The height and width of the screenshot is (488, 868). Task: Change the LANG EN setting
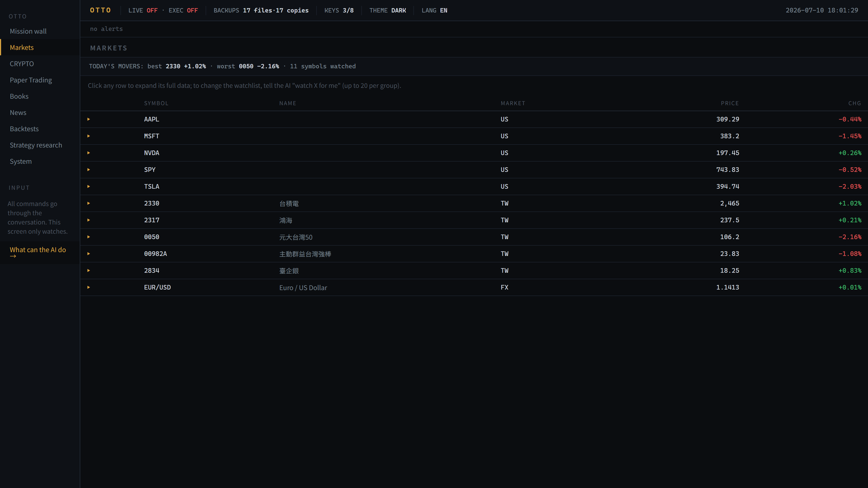pyautogui.click(x=434, y=11)
